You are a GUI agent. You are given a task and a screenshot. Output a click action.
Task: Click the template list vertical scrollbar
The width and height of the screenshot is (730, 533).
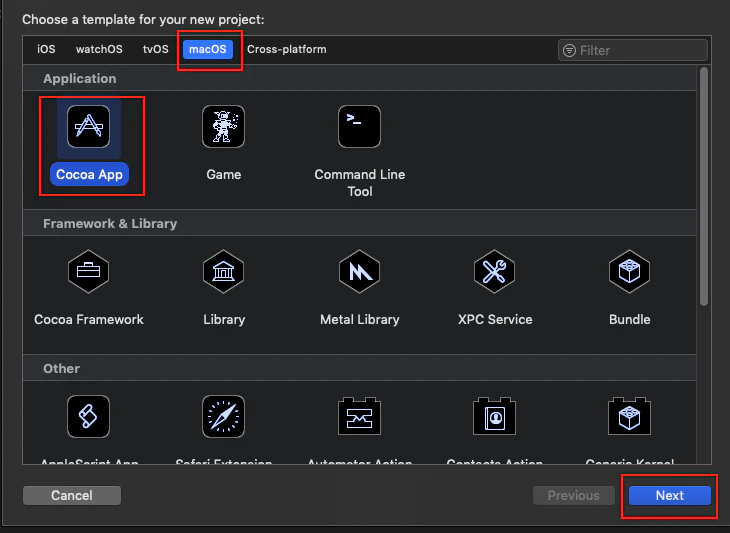(704, 186)
